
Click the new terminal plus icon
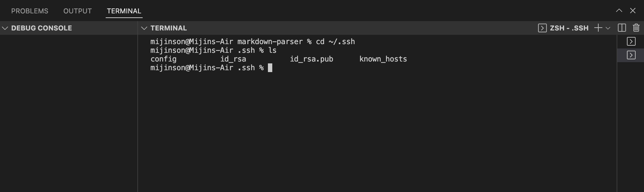click(598, 28)
